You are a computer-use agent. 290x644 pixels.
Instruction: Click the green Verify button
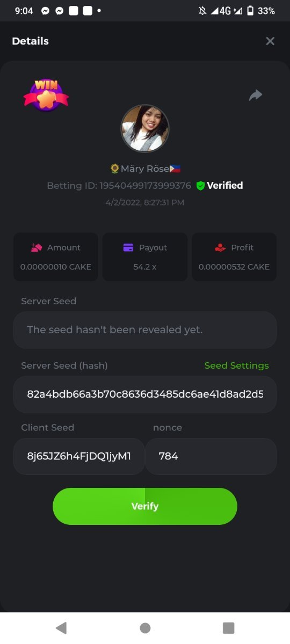pos(145,506)
